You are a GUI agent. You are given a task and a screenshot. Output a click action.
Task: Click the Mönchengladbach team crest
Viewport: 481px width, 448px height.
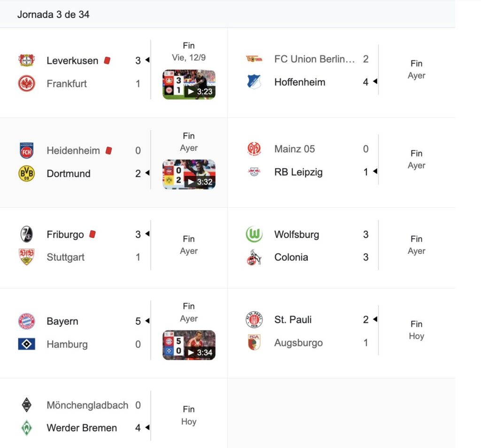point(26,405)
